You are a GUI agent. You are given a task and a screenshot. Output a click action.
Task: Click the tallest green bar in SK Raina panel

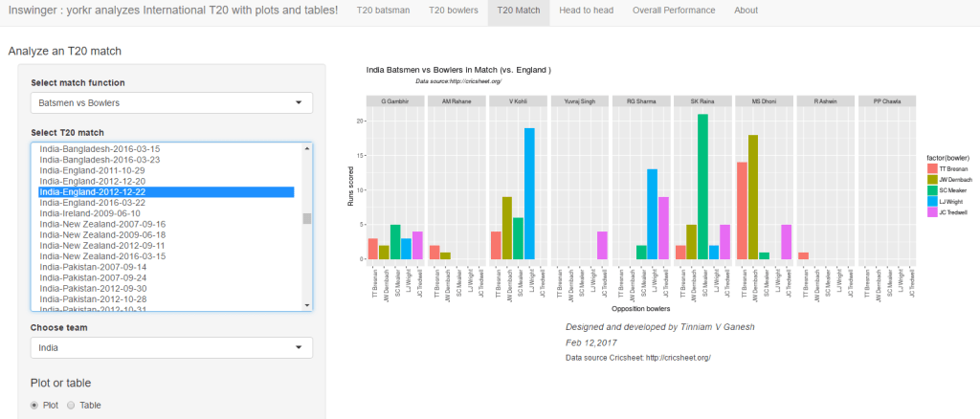[x=702, y=187]
